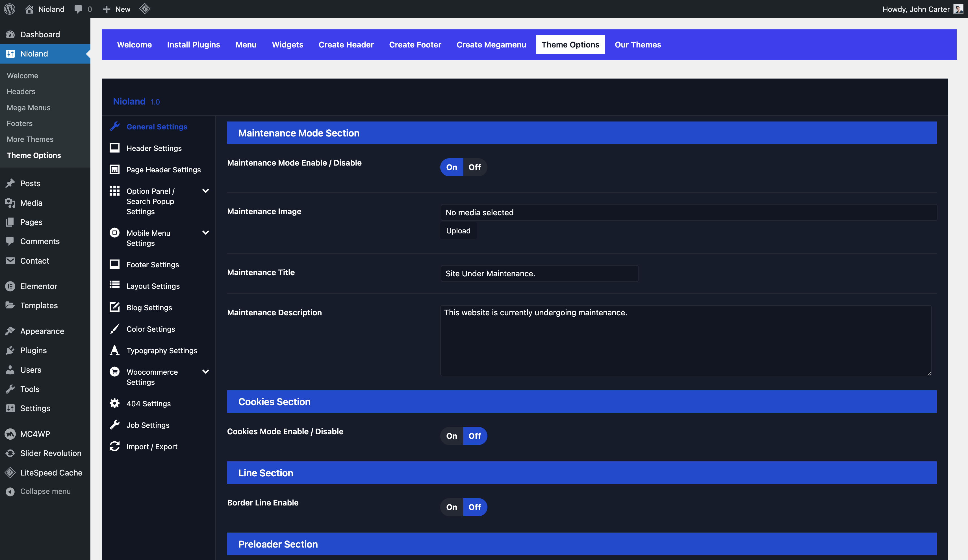The image size is (968, 560).
Task: Click the Slider Revolution sidebar icon
Action: pyautogui.click(x=10, y=453)
